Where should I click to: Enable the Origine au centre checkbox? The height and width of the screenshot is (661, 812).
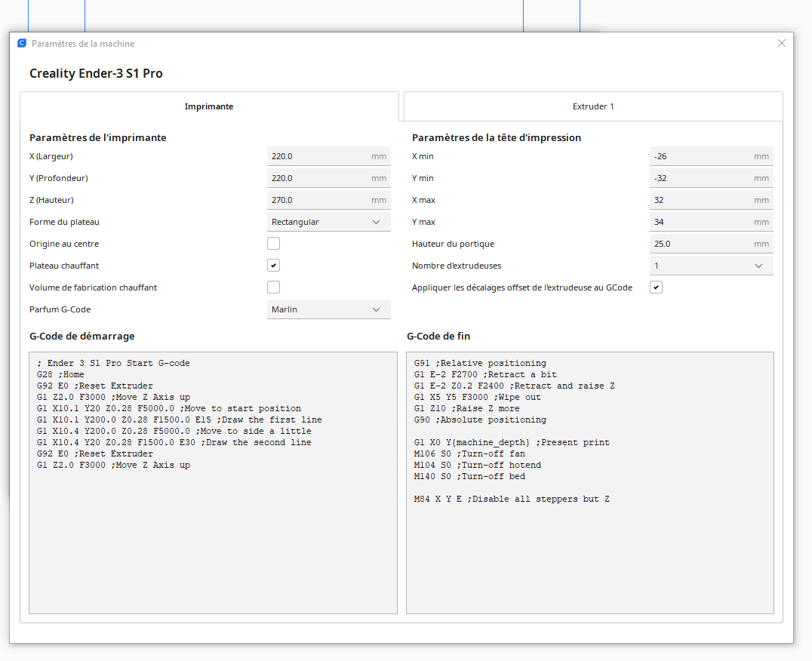[273, 244]
